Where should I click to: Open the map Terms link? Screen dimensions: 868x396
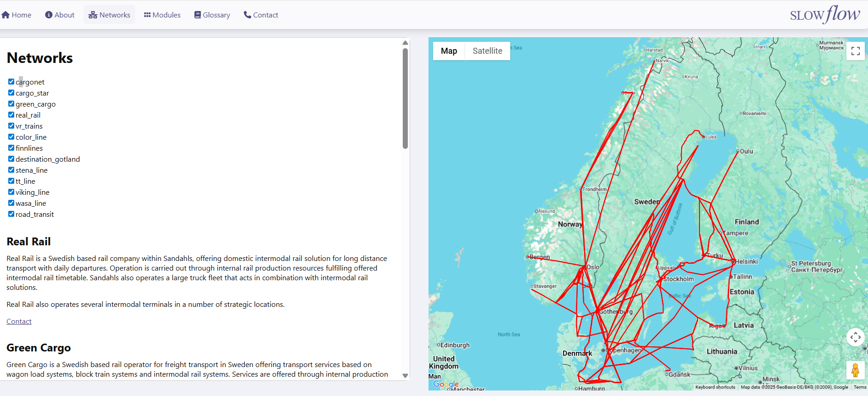pyautogui.click(x=860, y=387)
